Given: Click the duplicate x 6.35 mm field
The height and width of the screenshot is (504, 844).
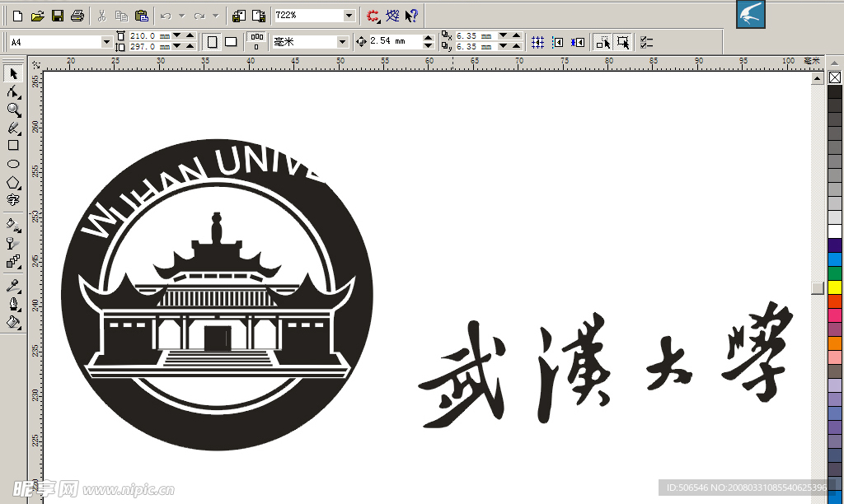Looking at the screenshot, I should (x=476, y=36).
